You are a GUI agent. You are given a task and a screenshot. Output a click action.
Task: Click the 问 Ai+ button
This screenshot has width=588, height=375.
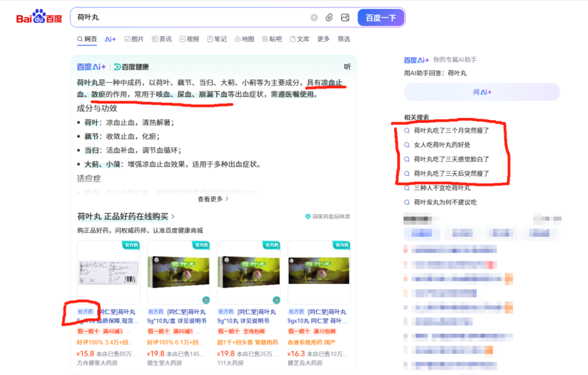click(x=482, y=92)
